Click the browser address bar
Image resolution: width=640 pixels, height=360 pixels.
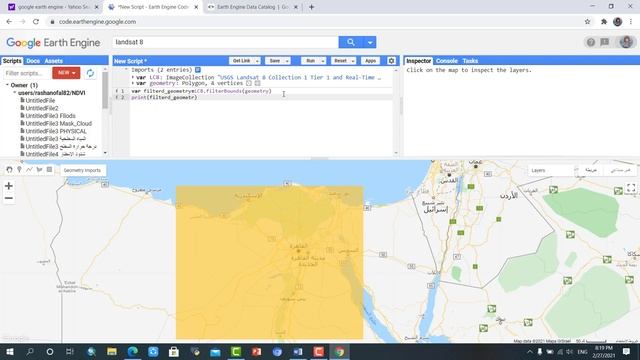tap(314, 22)
